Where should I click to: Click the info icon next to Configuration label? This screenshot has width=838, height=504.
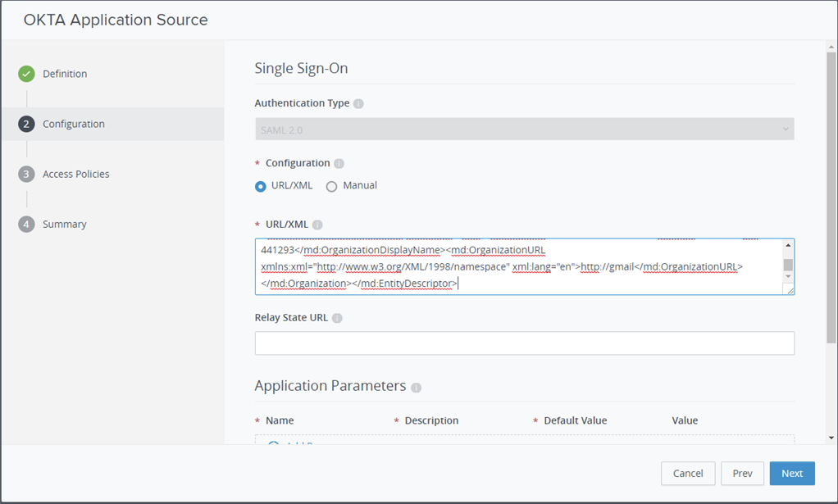pos(339,164)
